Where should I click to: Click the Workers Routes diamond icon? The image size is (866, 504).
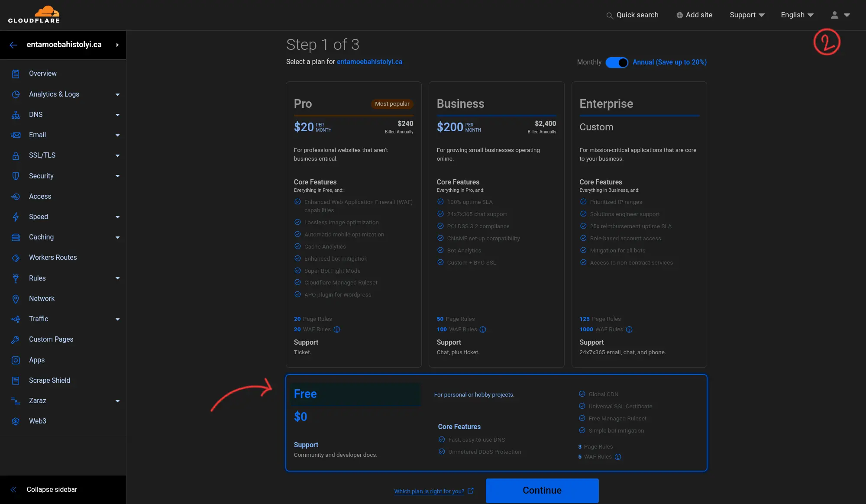[16, 258]
